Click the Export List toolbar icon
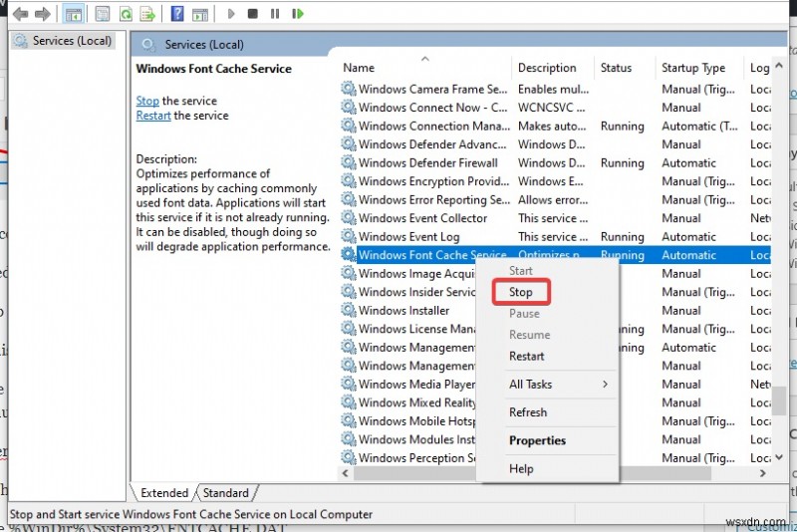 (x=147, y=14)
